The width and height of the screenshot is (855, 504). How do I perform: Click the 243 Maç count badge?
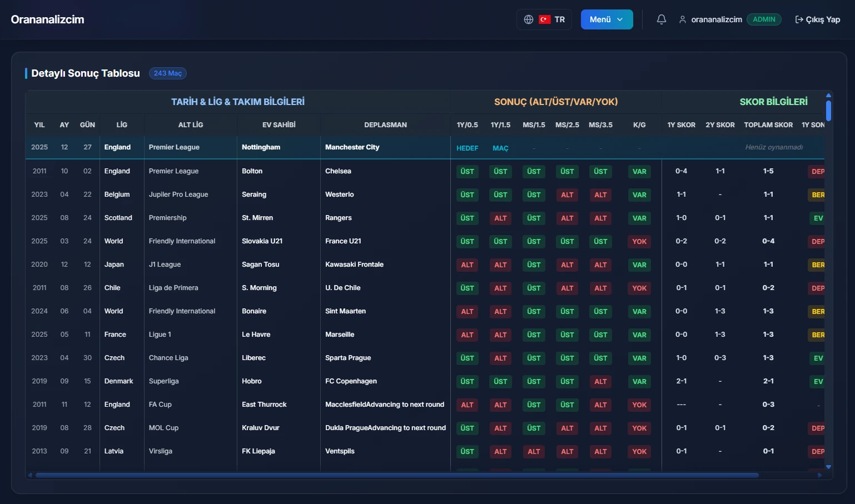[x=167, y=73]
